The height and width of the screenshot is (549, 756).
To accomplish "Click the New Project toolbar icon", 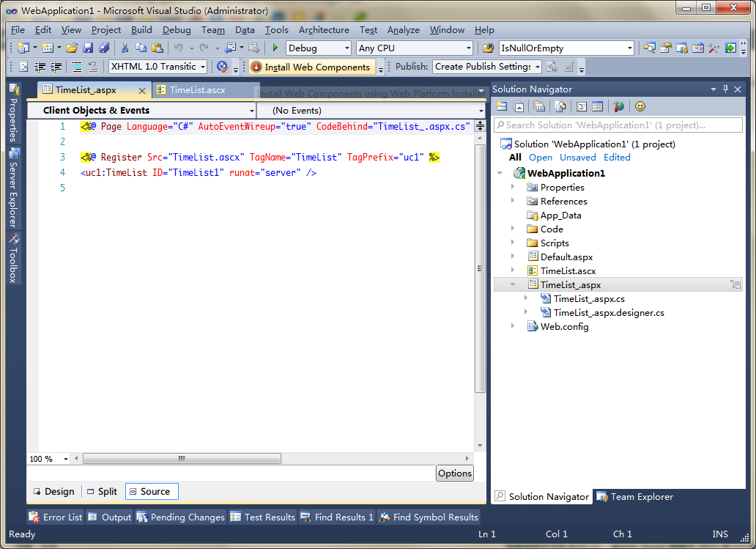I will 23,48.
